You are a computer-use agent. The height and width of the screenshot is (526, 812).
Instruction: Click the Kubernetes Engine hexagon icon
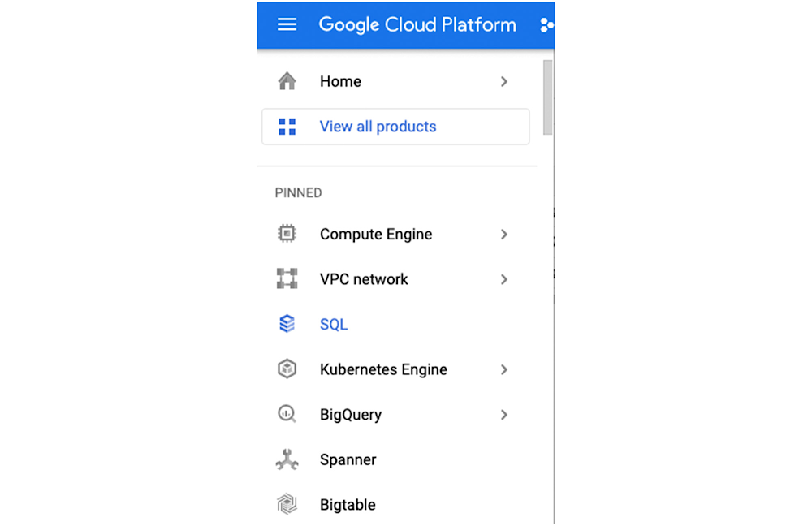[x=287, y=369]
